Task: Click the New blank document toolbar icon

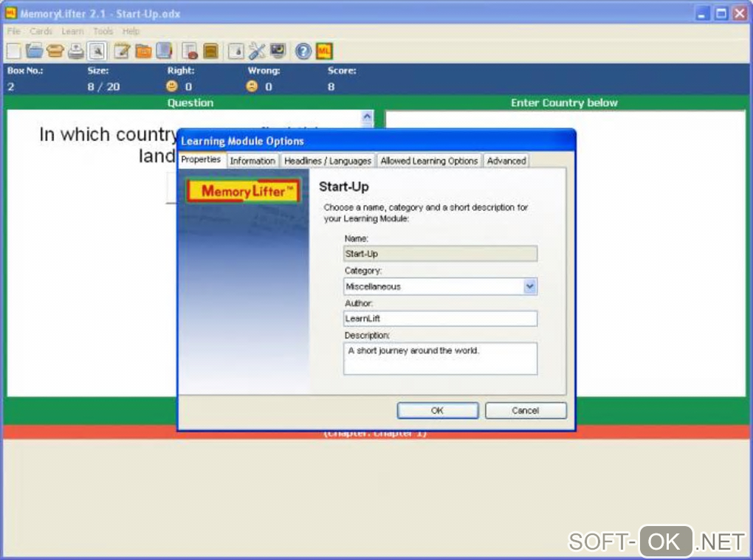Action: click(13, 51)
